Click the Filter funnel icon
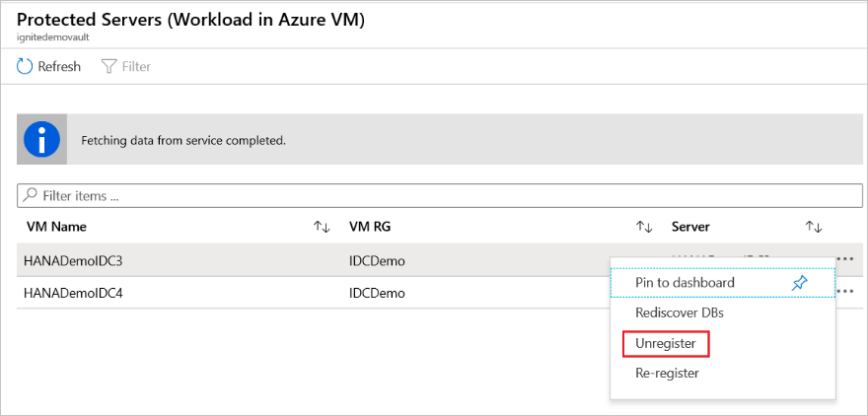 coord(108,67)
